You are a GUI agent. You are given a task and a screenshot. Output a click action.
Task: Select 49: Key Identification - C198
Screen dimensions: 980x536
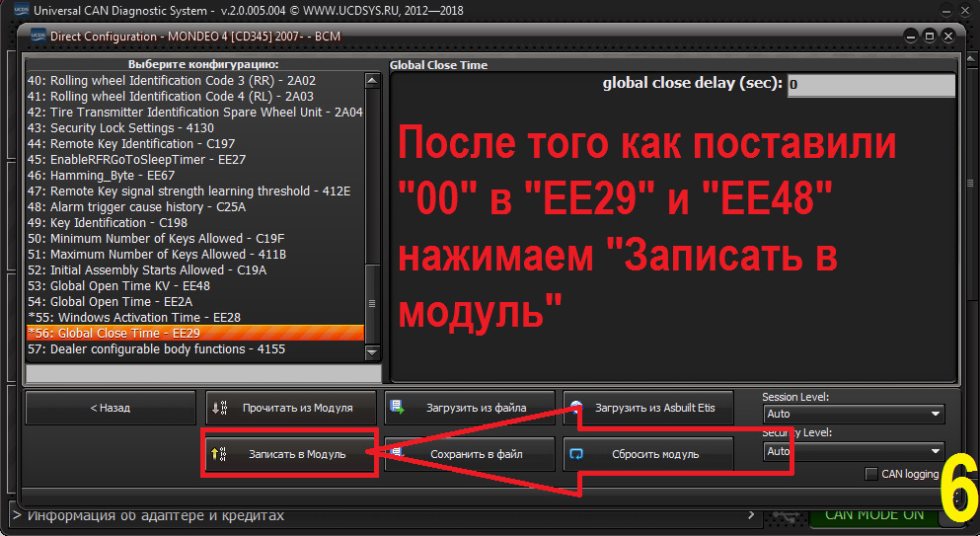tap(195, 223)
